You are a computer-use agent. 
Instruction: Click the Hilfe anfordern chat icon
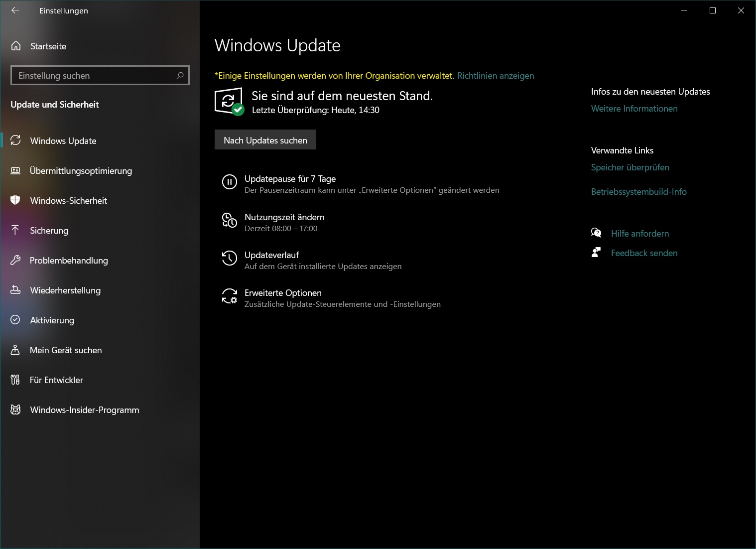point(596,233)
